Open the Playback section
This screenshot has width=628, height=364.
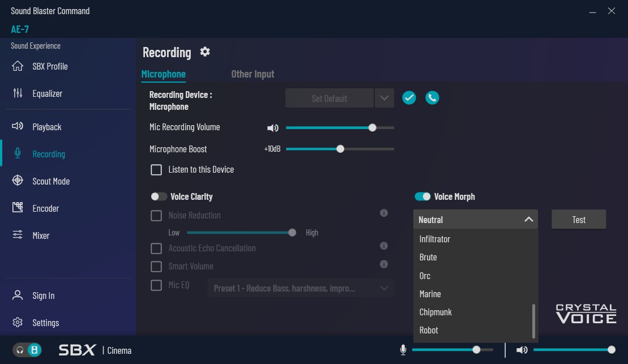47,127
